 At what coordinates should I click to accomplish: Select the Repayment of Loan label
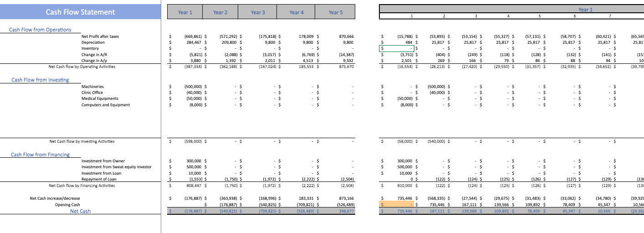(99, 179)
